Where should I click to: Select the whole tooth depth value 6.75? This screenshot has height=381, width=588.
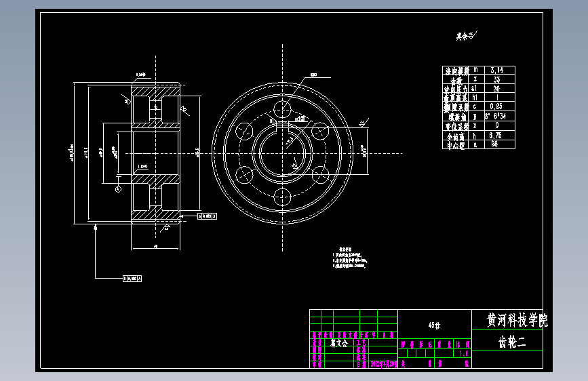pyautogui.click(x=496, y=136)
